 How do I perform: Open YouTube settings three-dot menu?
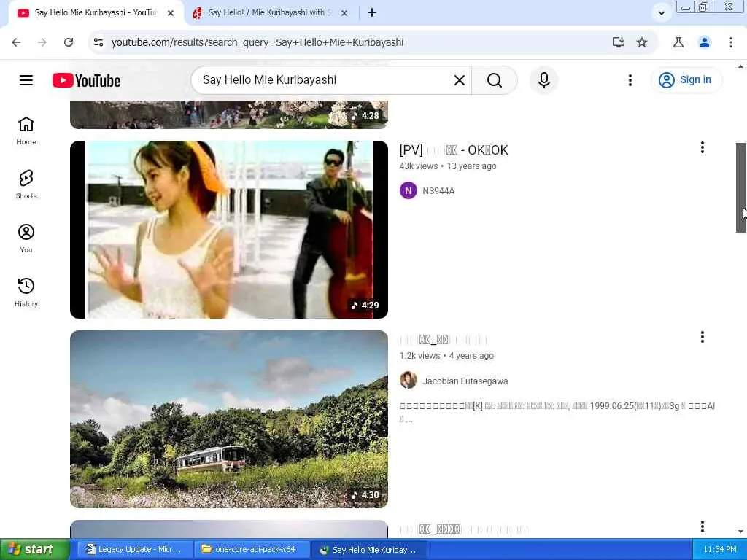click(630, 80)
